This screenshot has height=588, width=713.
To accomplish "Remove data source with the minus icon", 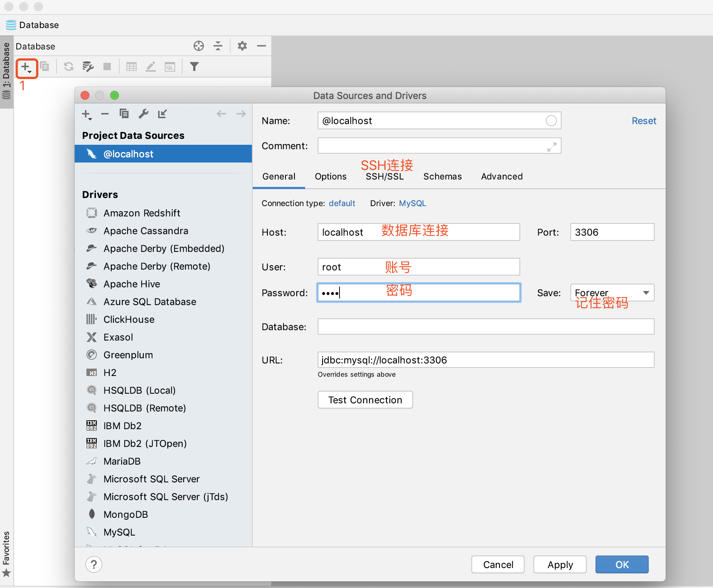I will (x=105, y=114).
